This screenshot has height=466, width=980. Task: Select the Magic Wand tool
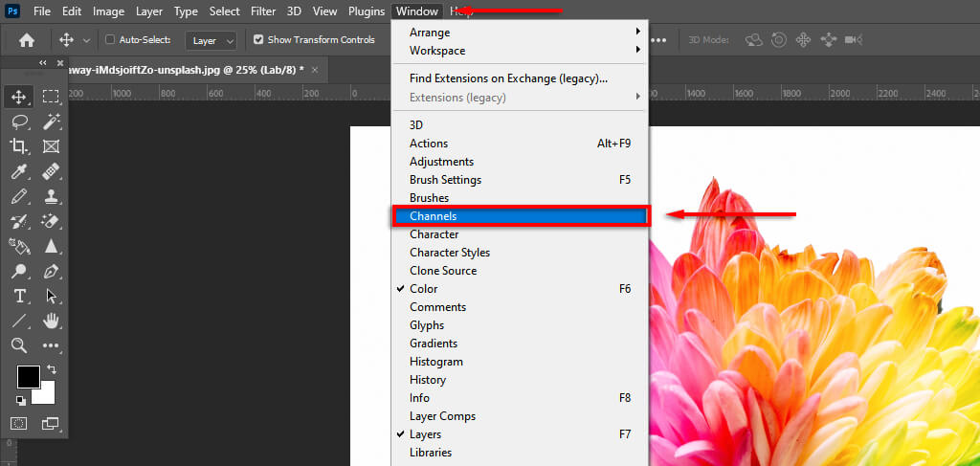[x=52, y=122]
